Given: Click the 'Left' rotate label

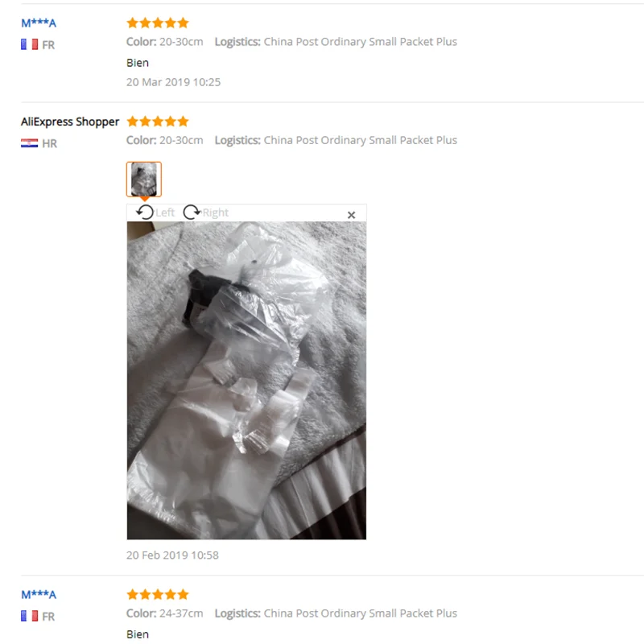Looking at the screenshot, I should [165, 213].
